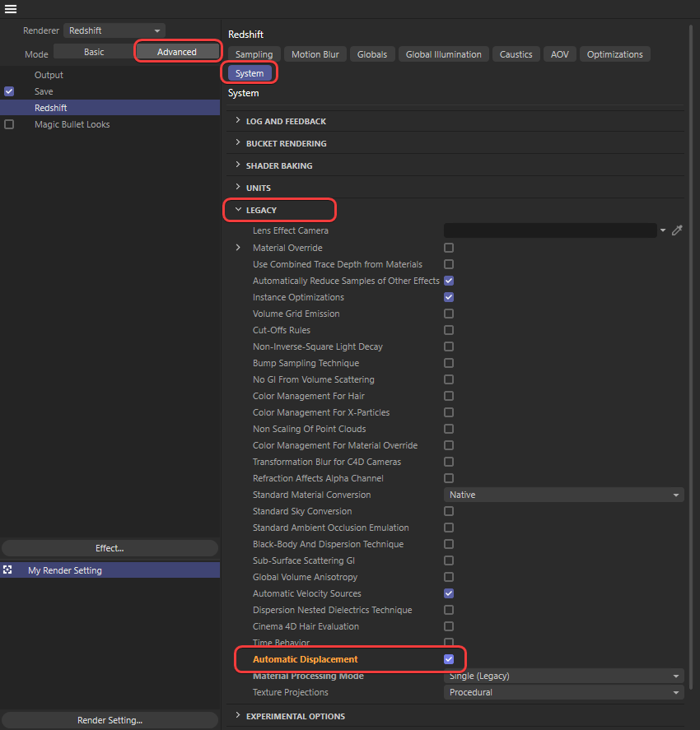Select My Render Setting preset

110,570
